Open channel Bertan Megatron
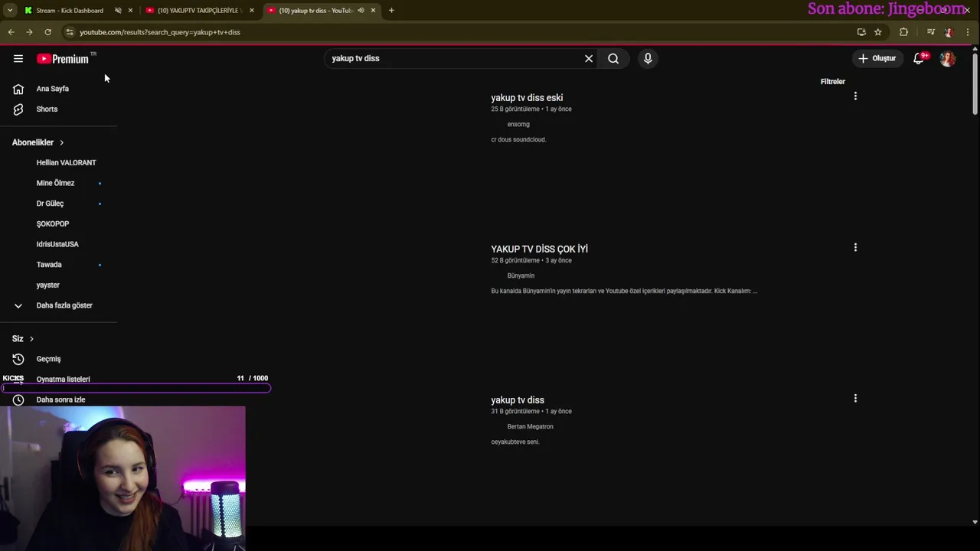The width and height of the screenshot is (980, 551). point(530,426)
